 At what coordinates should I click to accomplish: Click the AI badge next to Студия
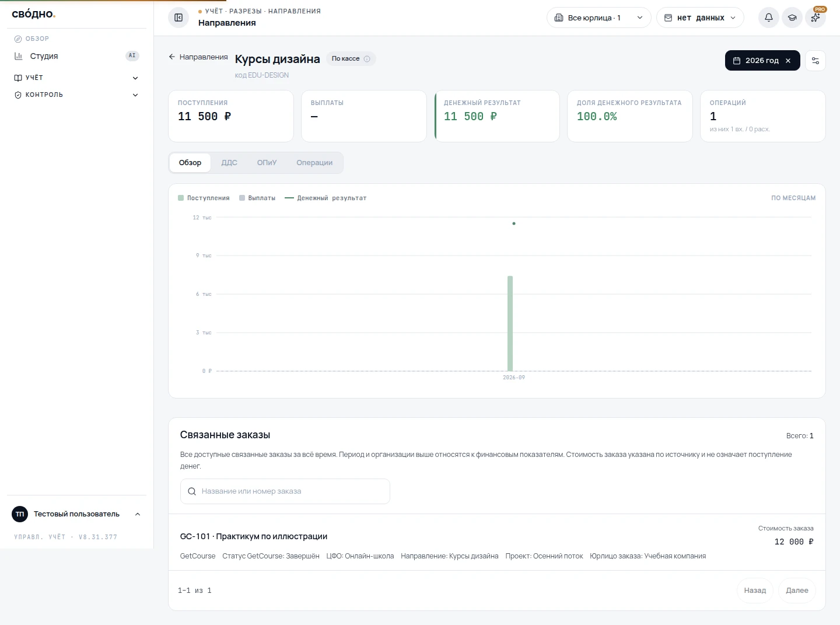[x=132, y=56]
